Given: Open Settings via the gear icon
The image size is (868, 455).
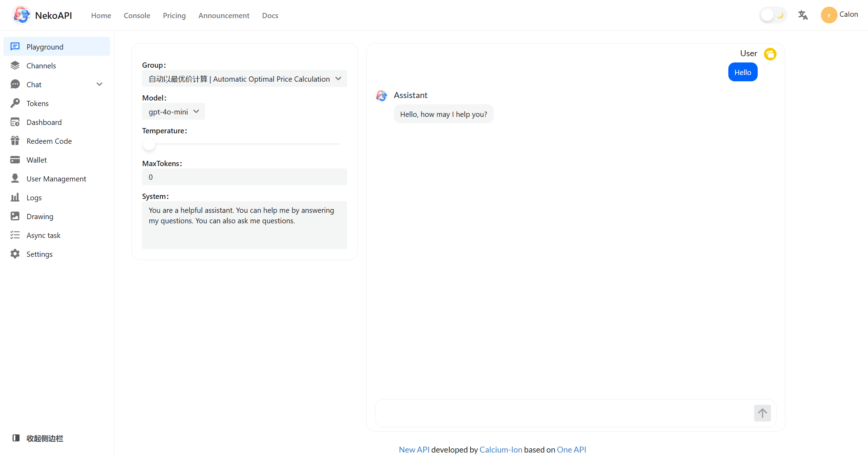Looking at the screenshot, I should coord(15,254).
